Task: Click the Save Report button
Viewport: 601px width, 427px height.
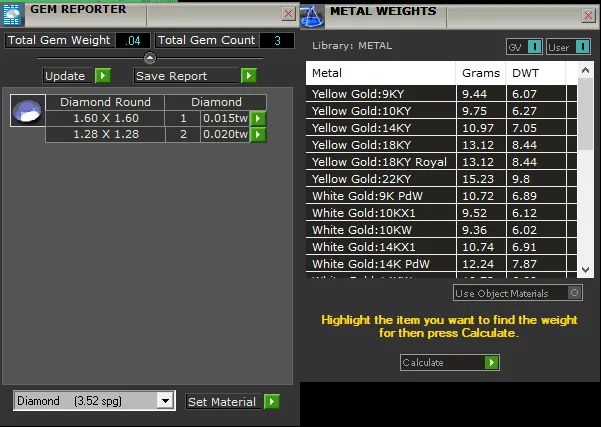Action: tap(186, 76)
